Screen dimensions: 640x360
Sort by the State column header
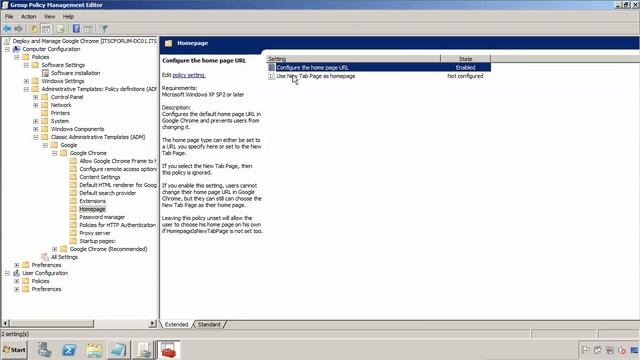point(466,59)
